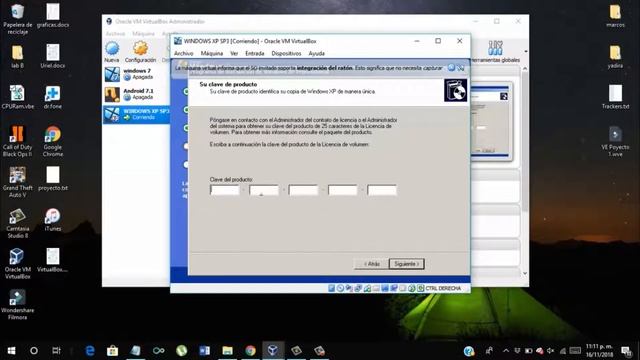The width and height of the screenshot is (640, 360).
Task: Select VE Proyecto 1.wve desktop file
Action: coord(615,141)
